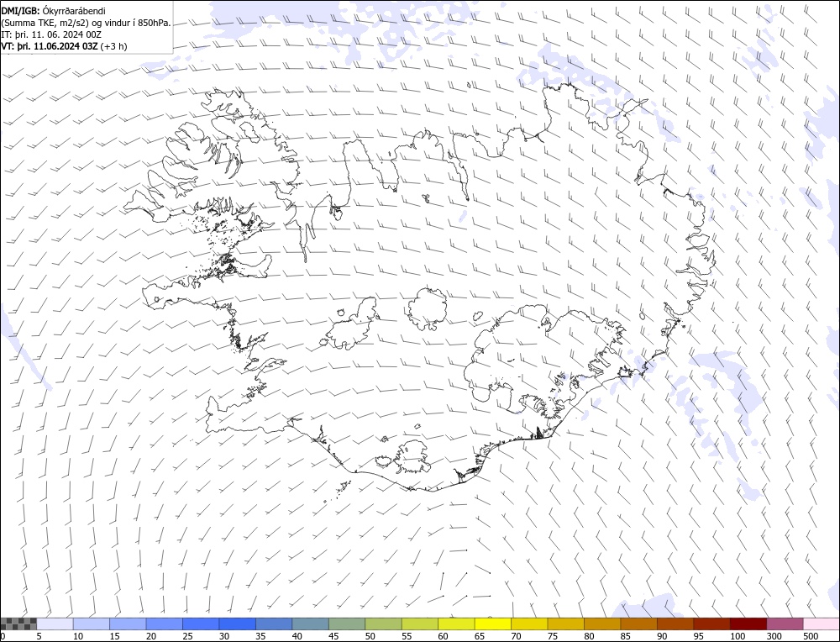Screen dimensions: 840x642
Task: Pick the 70–75 golden yellow swatch
Action: [x=529, y=624]
